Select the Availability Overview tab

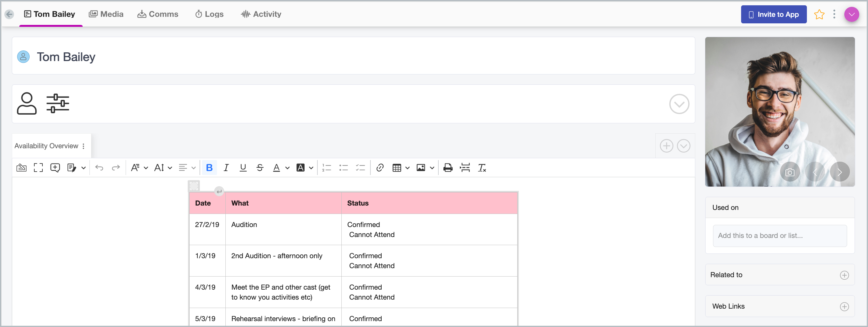point(46,146)
